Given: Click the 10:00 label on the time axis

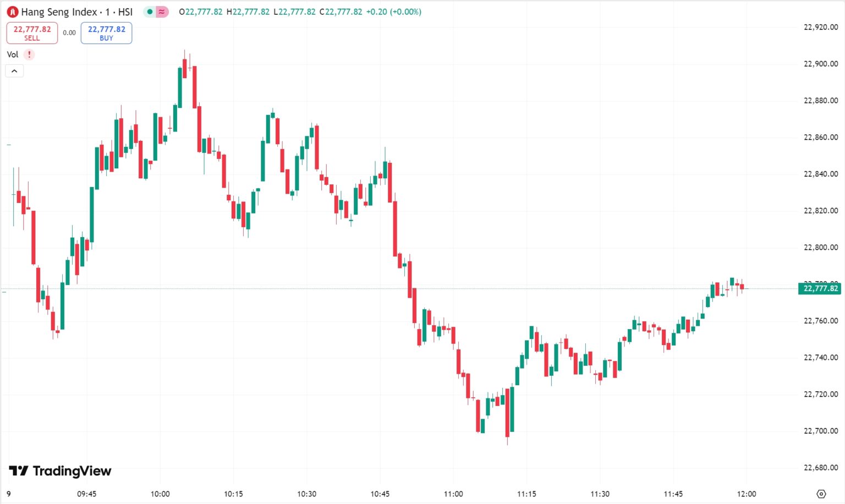Looking at the screenshot, I should [x=160, y=494].
